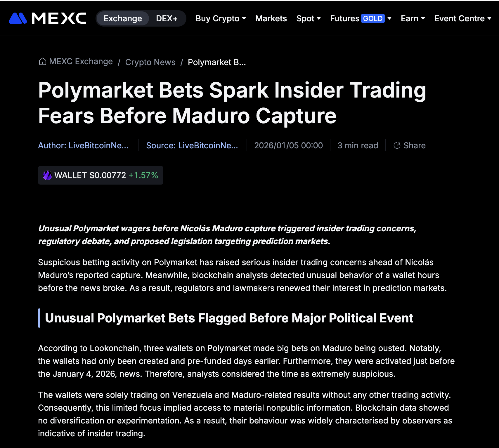Click the WALLET price ticker chip
This screenshot has height=448, width=499.
click(x=101, y=175)
